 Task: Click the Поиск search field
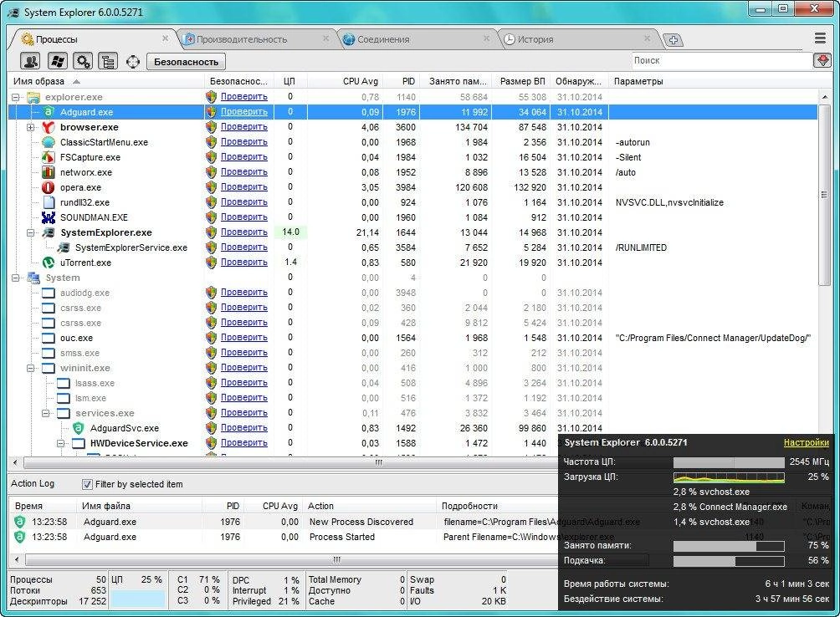coord(721,60)
